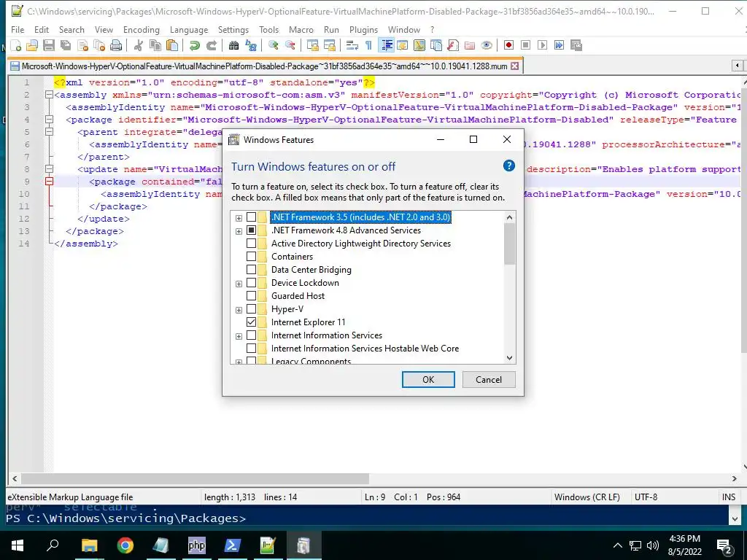The image size is (747, 560).
Task: Open PowerShell from the taskbar
Action: click(x=232, y=545)
